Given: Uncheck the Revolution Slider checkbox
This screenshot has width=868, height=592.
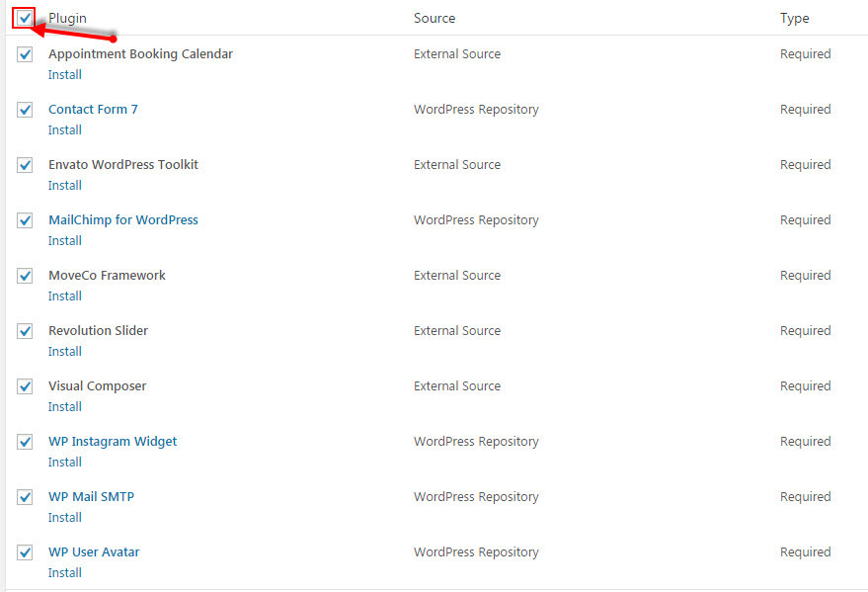Looking at the screenshot, I should (x=25, y=331).
